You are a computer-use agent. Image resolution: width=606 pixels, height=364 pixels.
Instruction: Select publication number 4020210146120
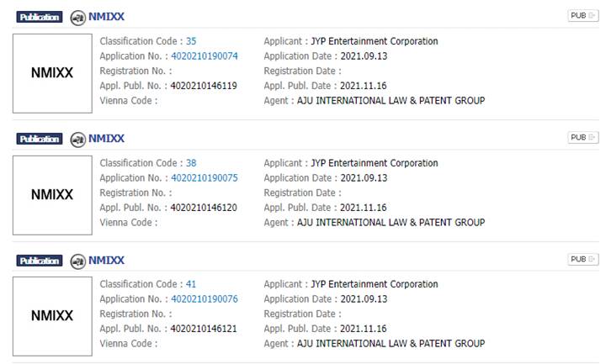204,208
